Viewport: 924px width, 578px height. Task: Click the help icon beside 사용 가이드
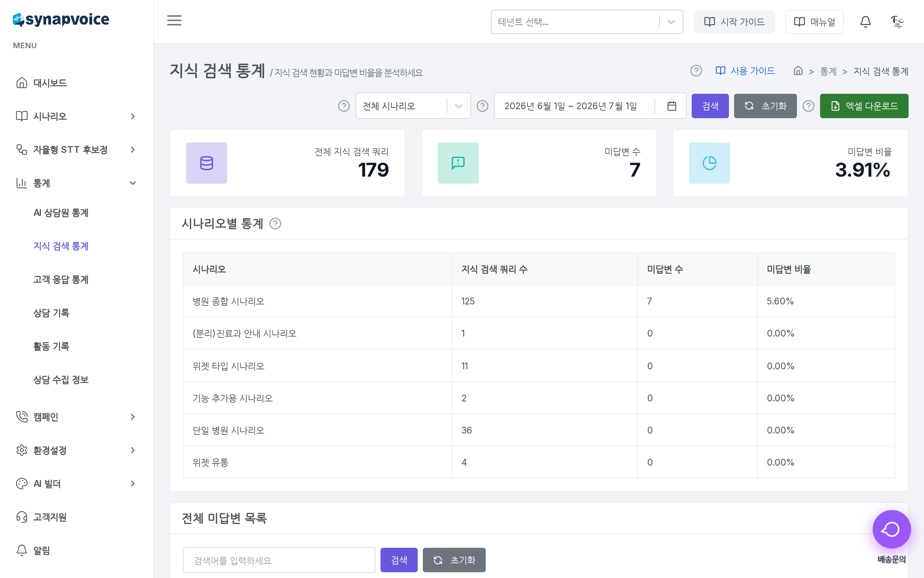696,71
